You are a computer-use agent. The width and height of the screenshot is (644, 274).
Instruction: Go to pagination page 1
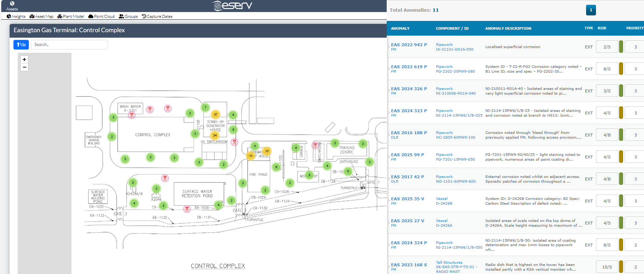[x=591, y=10]
